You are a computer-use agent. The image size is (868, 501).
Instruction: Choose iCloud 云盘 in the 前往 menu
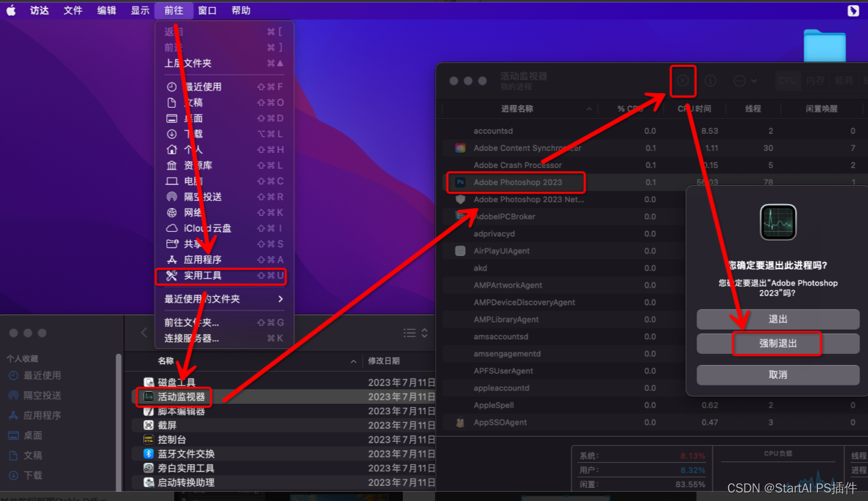tap(224, 228)
